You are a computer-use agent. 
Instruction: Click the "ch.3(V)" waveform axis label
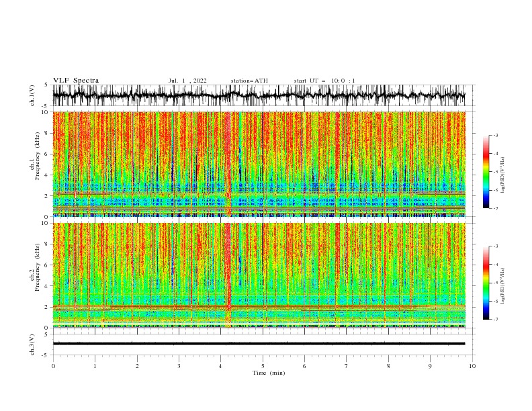(x=32, y=345)
